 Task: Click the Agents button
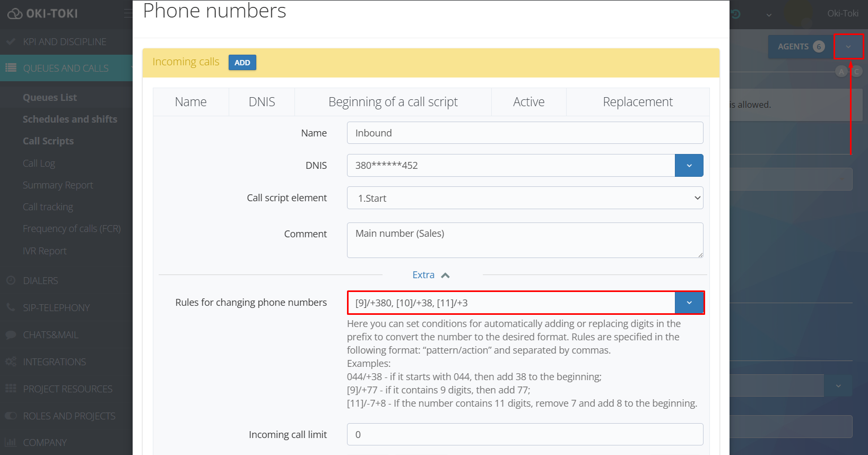pyautogui.click(x=800, y=47)
